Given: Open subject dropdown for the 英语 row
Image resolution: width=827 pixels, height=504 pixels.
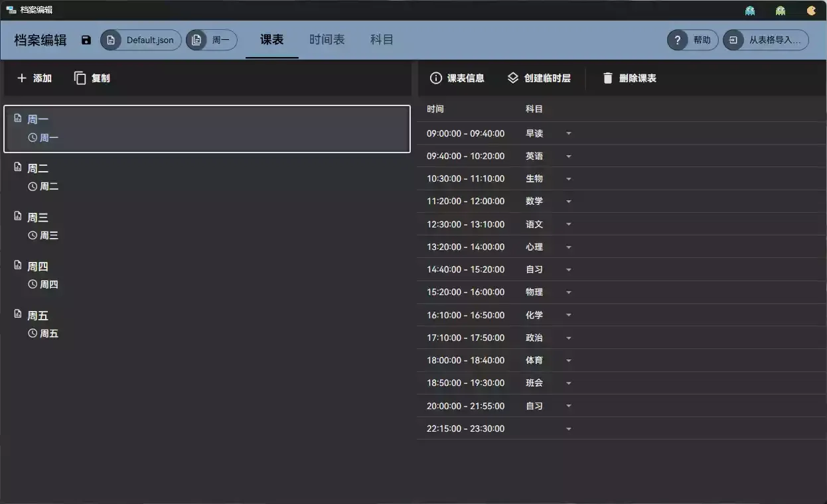Looking at the screenshot, I should (x=569, y=157).
